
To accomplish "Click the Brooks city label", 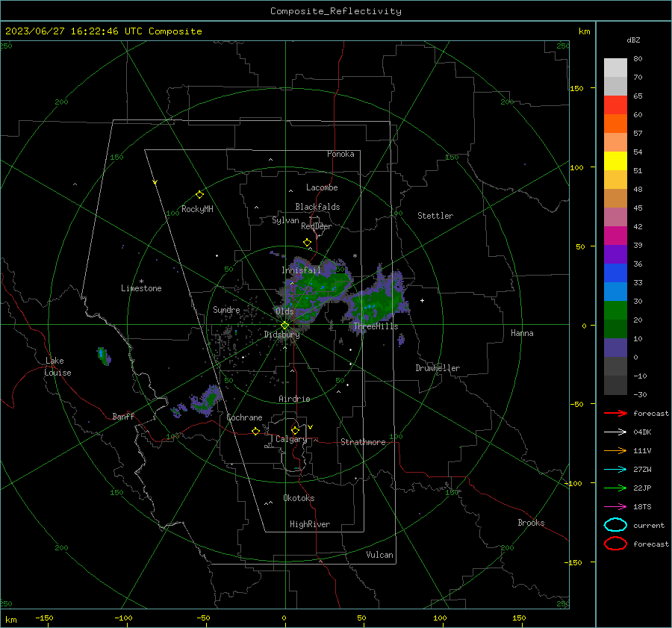I will pyautogui.click(x=531, y=523).
